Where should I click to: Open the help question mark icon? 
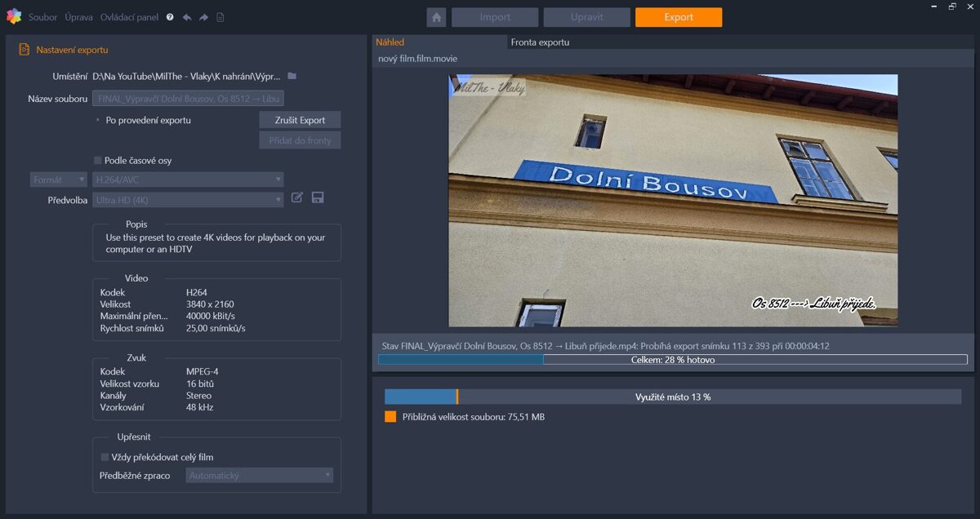click(170, 17)
